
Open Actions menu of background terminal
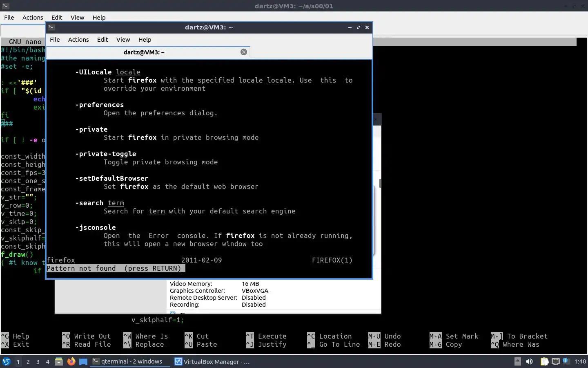click(33, 18)
